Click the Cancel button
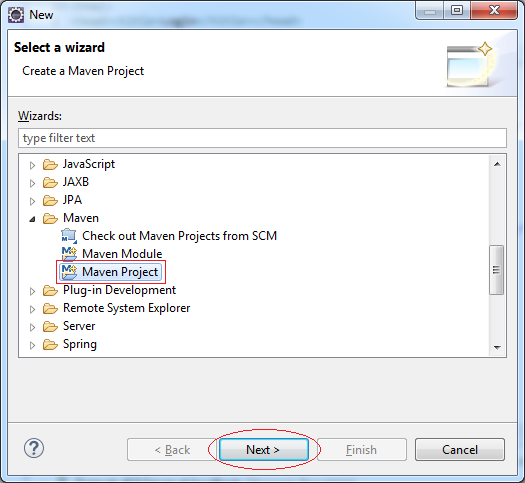 (x=460, y=450)
